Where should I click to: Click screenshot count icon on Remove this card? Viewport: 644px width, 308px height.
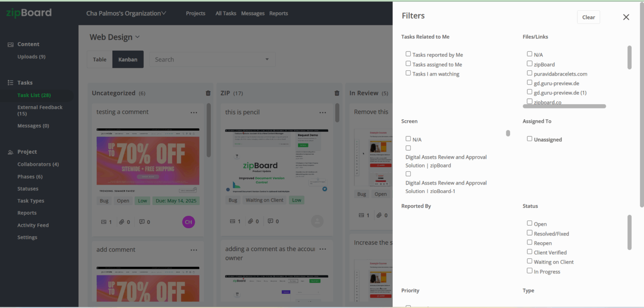(x=361, y=215)
